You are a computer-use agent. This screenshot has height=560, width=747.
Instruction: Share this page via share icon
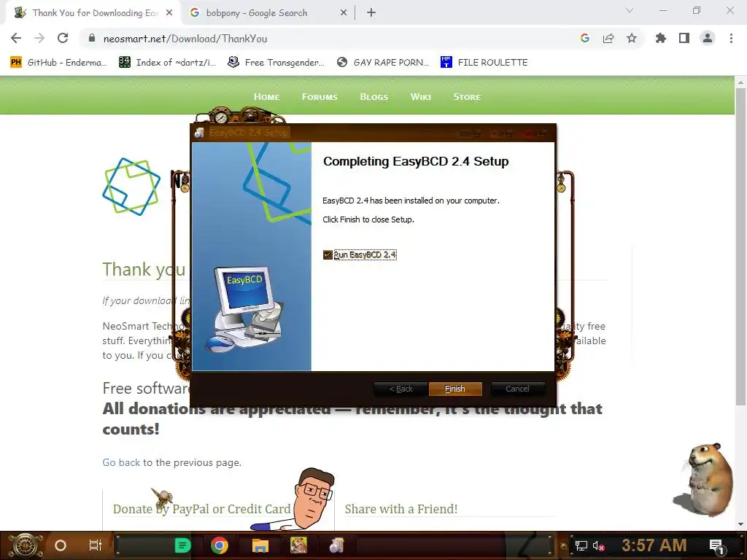[x=608, y=38]
